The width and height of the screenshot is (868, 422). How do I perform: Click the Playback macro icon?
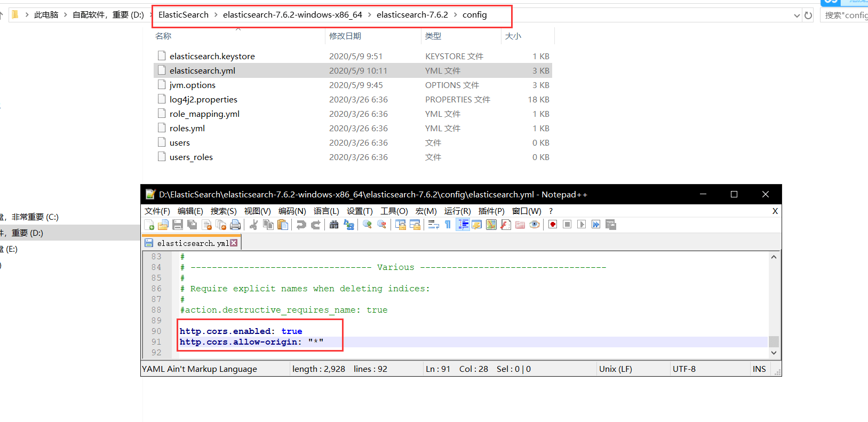(582, 225)
